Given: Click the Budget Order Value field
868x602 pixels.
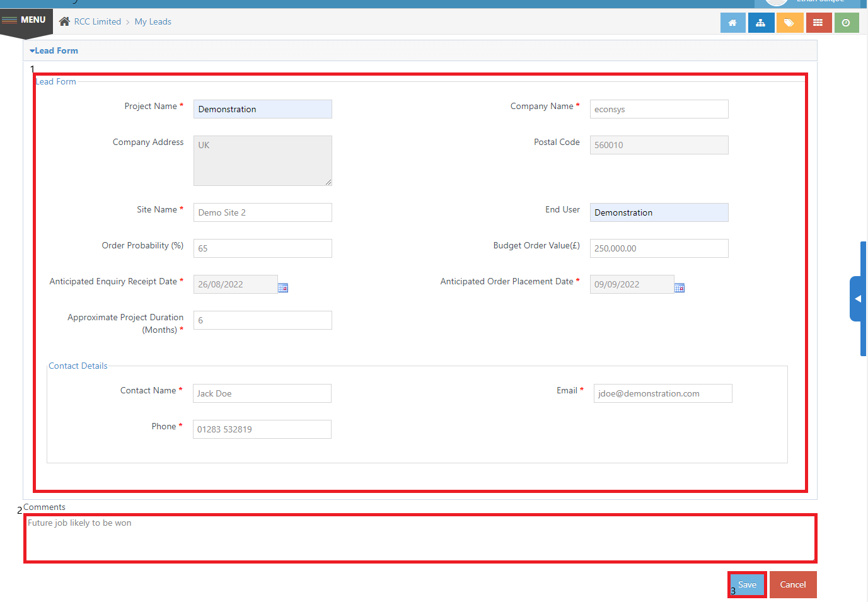Looking at the screenshot, I should click(x=659, y=248).
